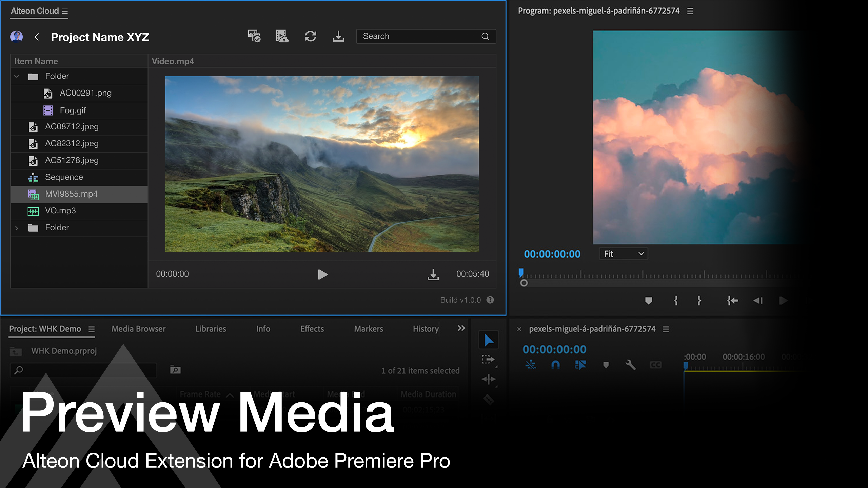This screenshot has width=868, height=488.
Task: Go back using arrow beside Project Name
Action: [37, 37]
